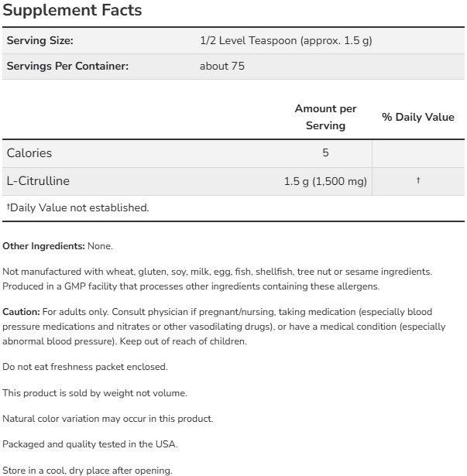Click the Calories amount of 5
The width and height of the screenshot is (467, 476).
click(325, 153)
